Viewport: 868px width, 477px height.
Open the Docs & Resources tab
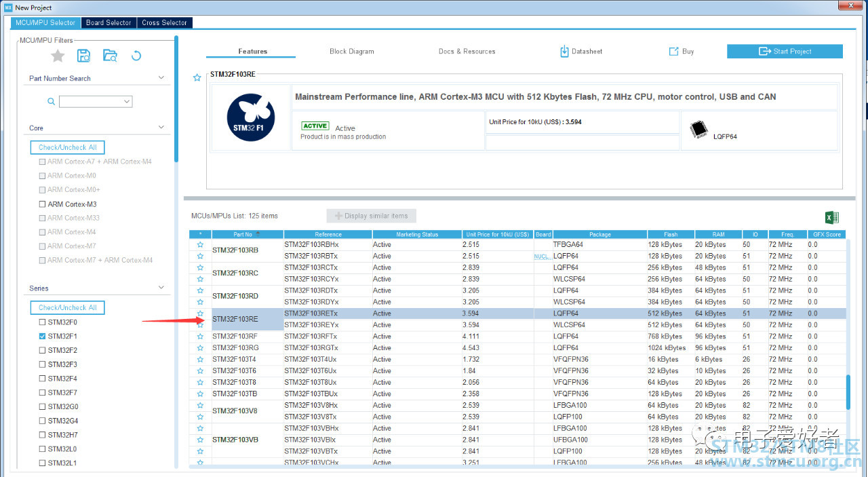tap(467, 52)
